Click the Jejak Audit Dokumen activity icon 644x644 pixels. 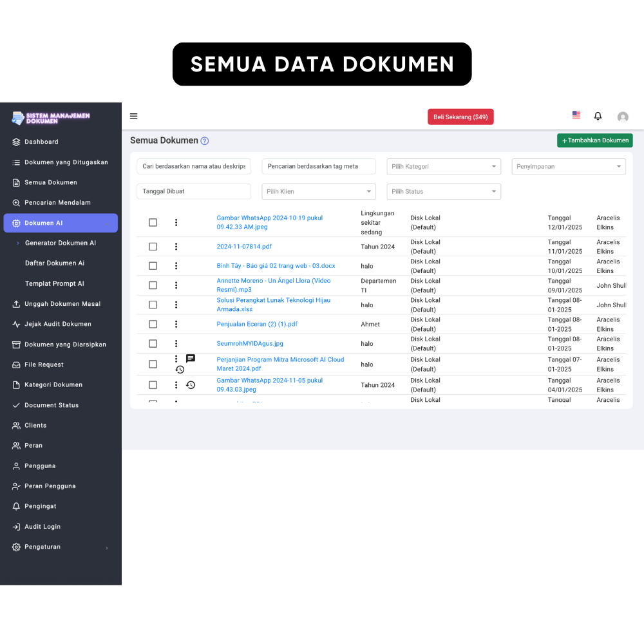[x=16, y=324]
